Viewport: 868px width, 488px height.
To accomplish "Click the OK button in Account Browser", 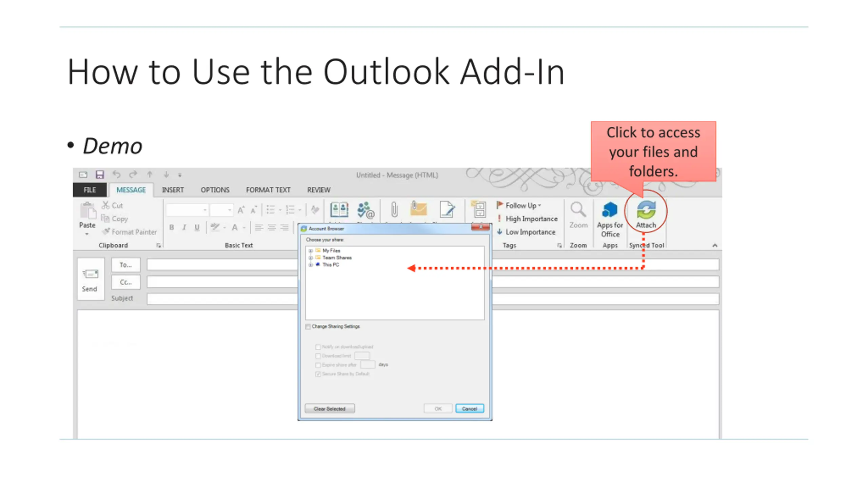I will 438,408.
